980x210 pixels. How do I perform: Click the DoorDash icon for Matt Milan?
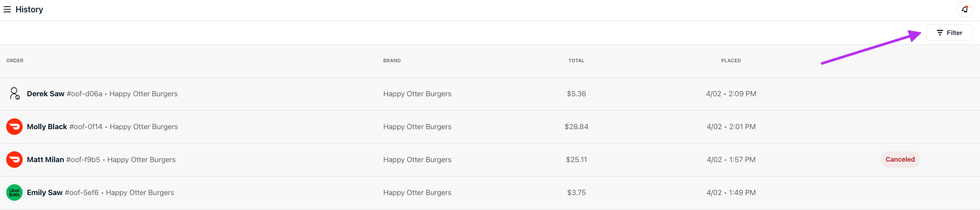pyautogui.click(x=14, y=160)
